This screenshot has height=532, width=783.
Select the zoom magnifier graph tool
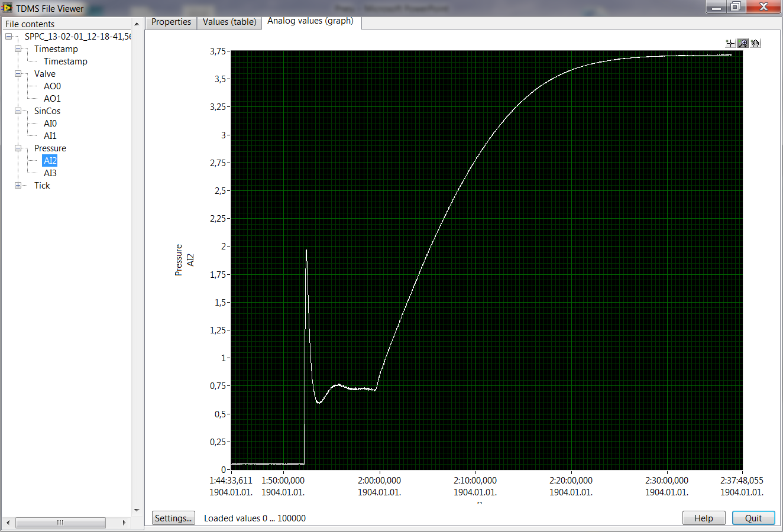pyautogui.click(x=743, y=43)
